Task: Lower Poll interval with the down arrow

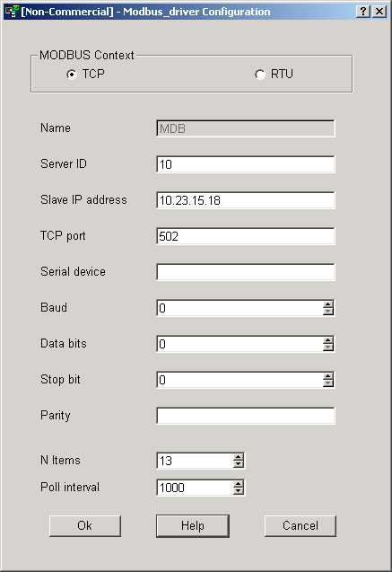Action: pos(239,490)
